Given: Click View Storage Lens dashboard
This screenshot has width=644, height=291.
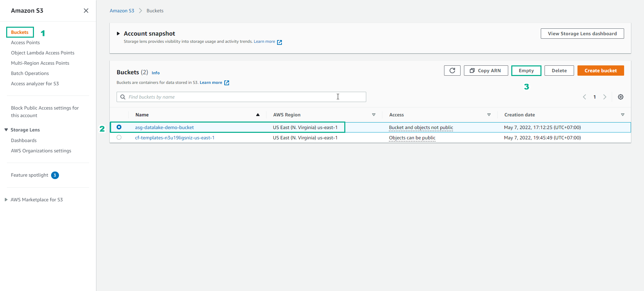Looking at the screenshot, I should click(582, 34).
